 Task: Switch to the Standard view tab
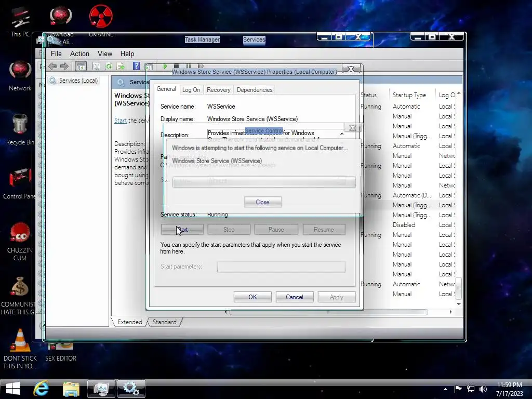(x=165, y=322)
